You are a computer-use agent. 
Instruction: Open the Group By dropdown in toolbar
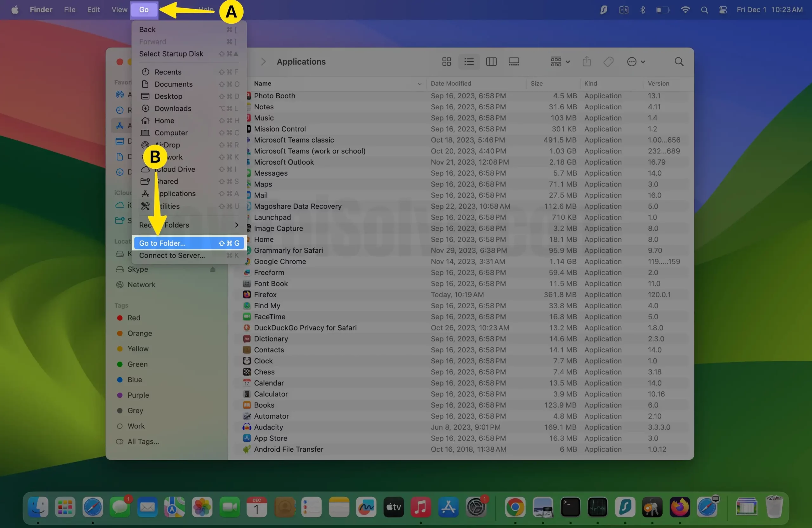(x=560, y=62)
